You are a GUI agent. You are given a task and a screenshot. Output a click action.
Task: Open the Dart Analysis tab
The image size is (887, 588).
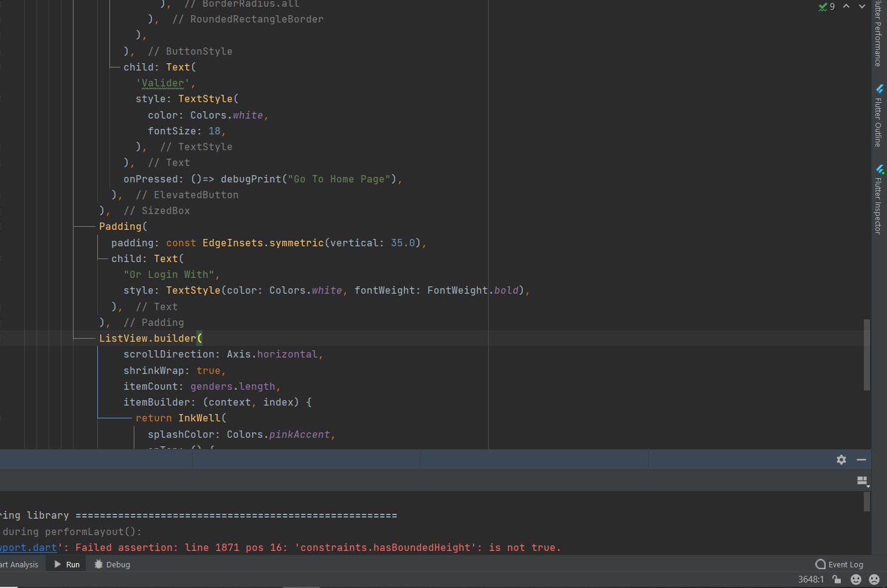(18, 564)
